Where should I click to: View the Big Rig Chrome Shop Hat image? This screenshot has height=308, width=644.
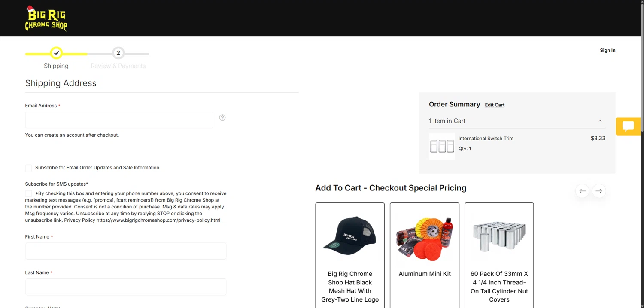click(350, 236)
